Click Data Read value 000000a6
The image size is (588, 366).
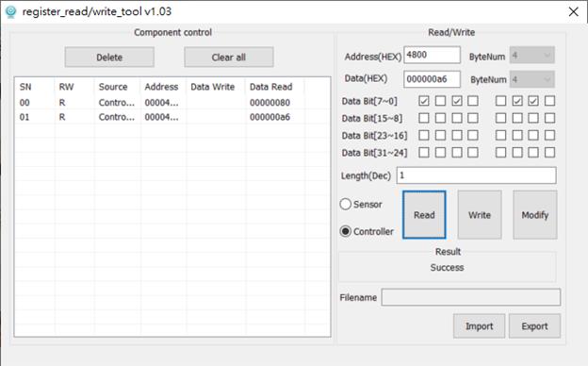tap(269, 117)
